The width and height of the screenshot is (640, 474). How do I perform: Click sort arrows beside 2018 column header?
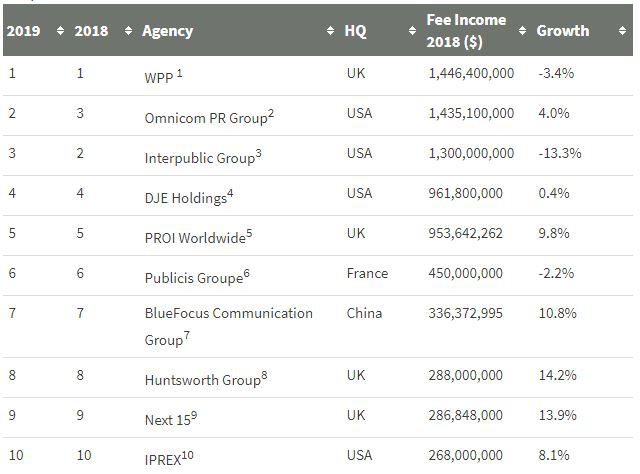128,31
